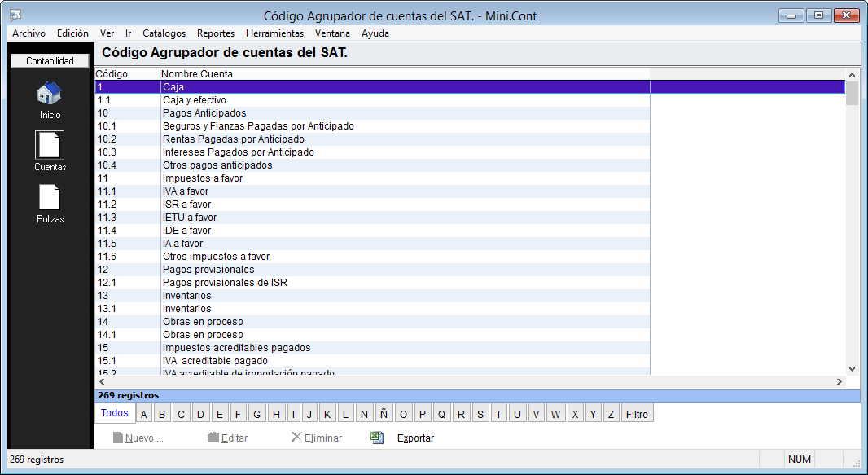Click the Eliminar X icon
This screenshot has width=868, height=475.
pos(296,438)
